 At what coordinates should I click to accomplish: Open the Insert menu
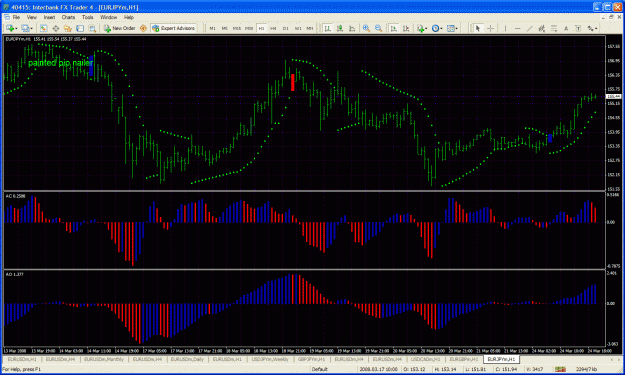click(49, 17)
